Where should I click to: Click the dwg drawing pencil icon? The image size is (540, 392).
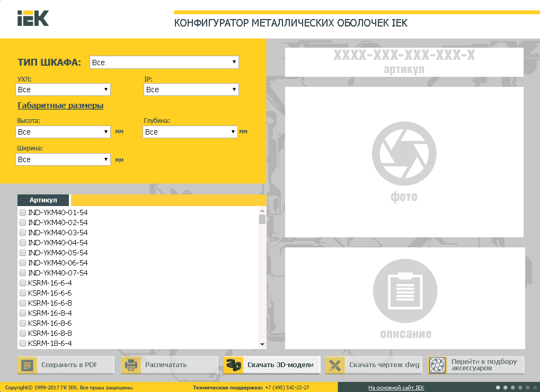(335, 365)
